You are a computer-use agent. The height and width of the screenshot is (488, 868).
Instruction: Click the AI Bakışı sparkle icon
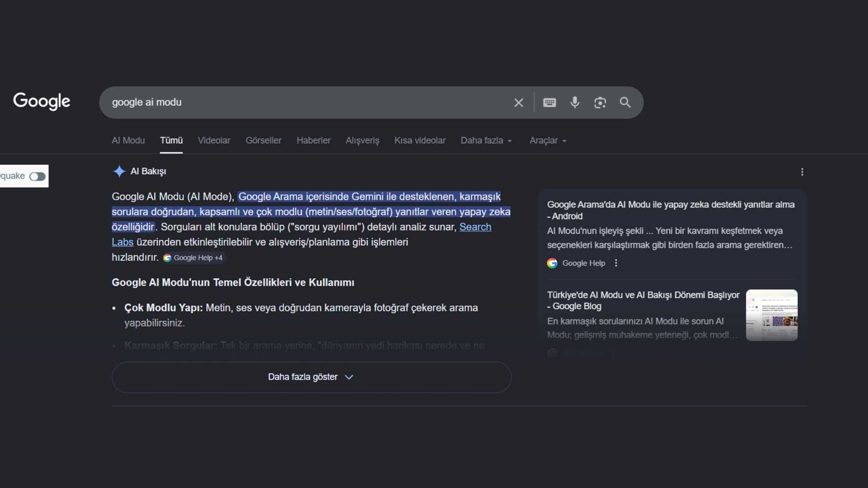point(119,171)
